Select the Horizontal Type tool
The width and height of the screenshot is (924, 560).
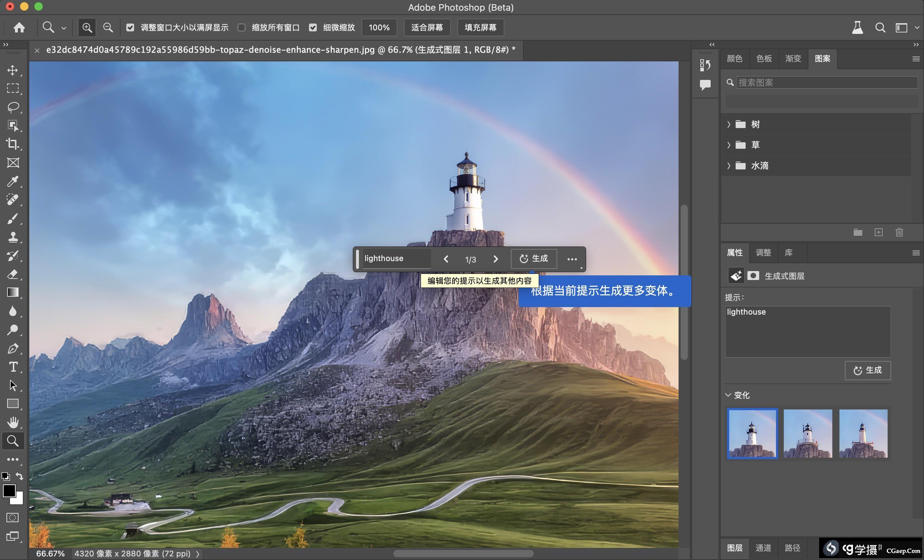click(x=13, y=367)
